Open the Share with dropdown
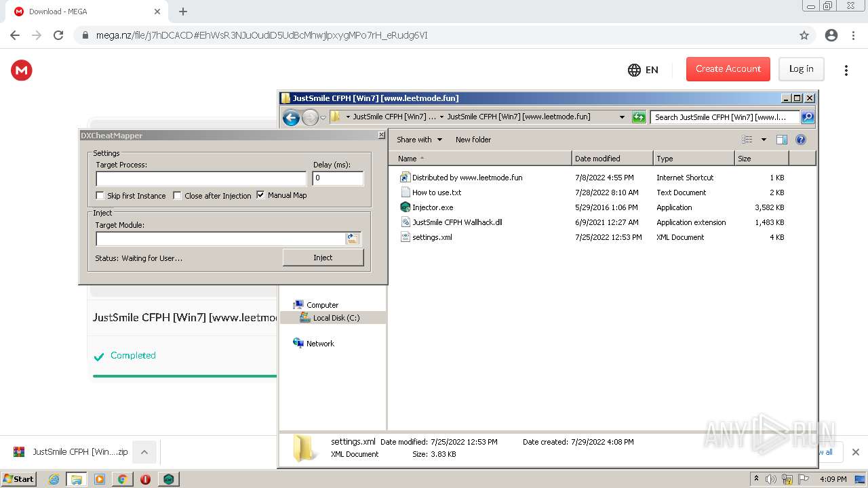Screen dimensions: 868x488 419,140
